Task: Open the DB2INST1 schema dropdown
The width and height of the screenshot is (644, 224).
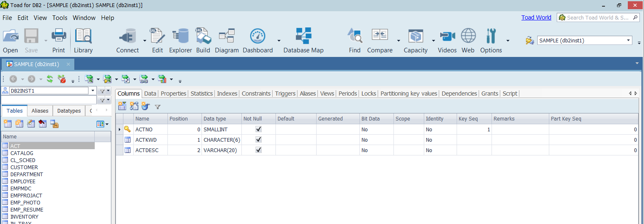Action: (93, 91)
